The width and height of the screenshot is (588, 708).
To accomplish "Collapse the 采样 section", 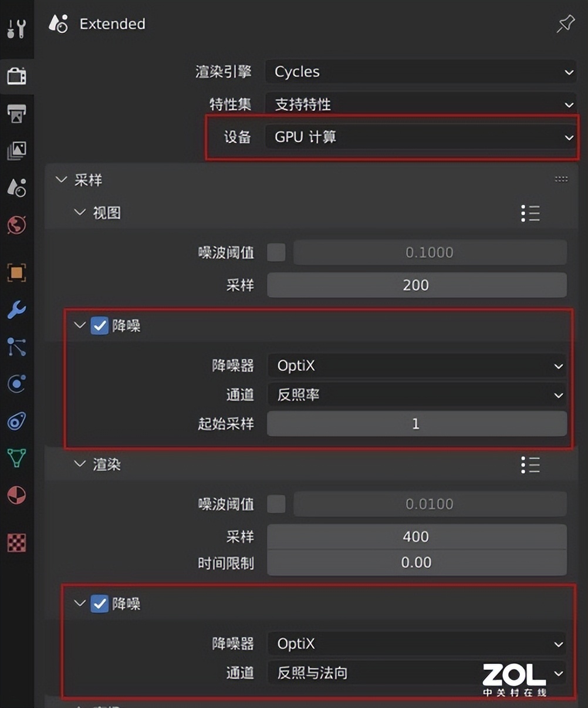I will coord(61,180).
